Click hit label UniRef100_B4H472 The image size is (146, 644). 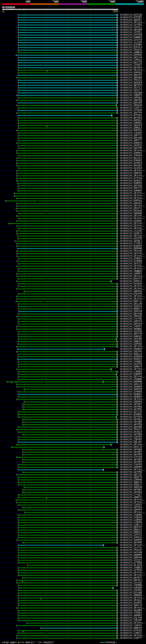131,281
